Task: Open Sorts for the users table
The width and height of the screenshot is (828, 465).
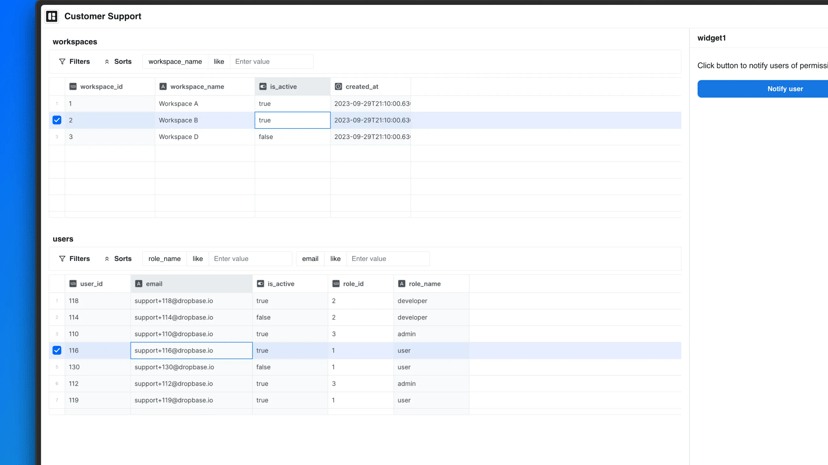Action: (x=118, y=259)
